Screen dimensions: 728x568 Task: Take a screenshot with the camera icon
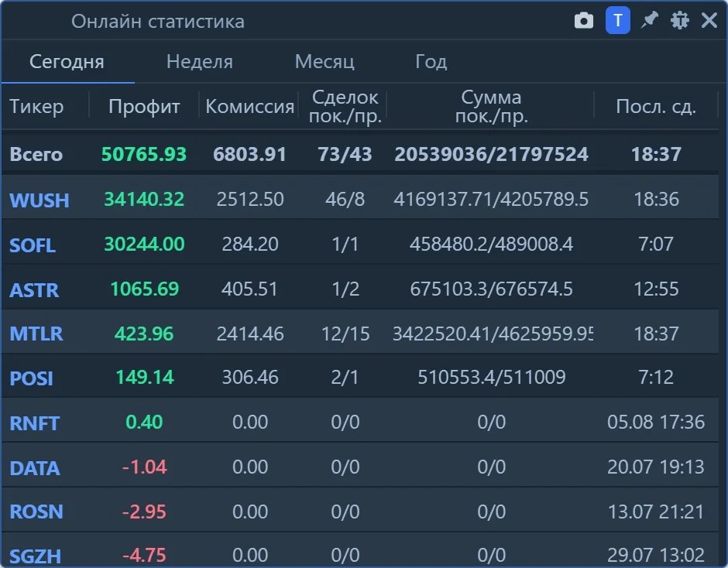pos(584,21)
